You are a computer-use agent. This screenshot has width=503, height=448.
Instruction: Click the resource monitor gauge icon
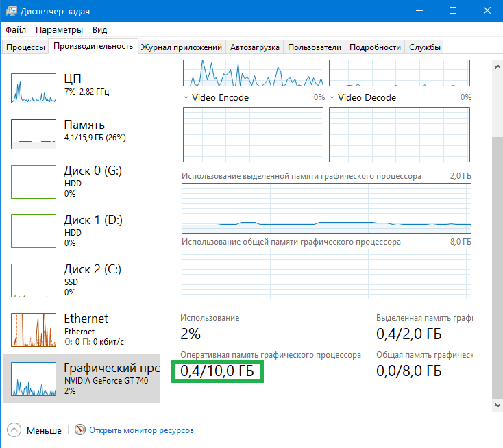click(x=80, y=430)
